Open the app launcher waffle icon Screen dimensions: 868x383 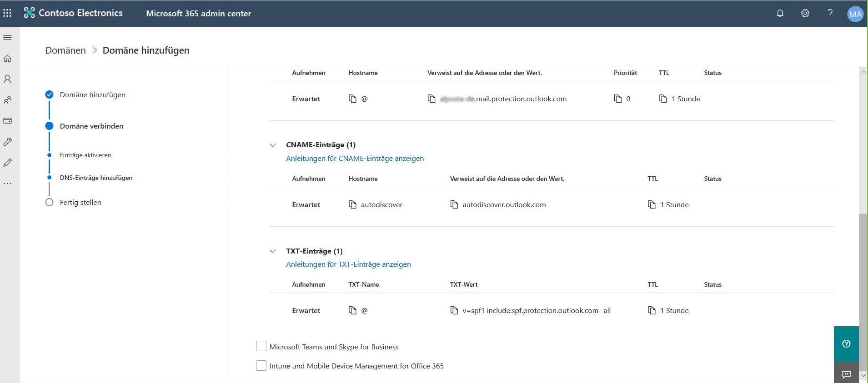point(7,13)
